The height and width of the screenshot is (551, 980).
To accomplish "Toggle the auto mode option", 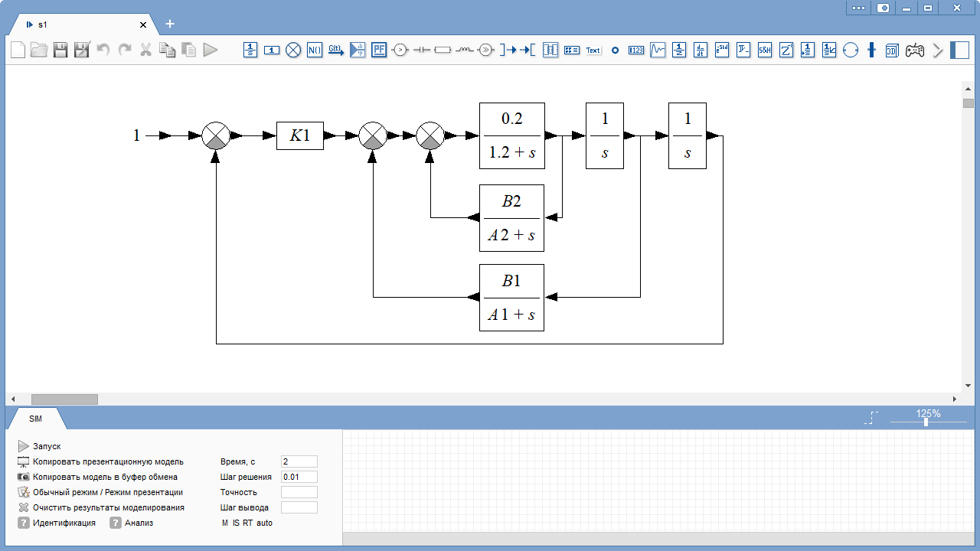I will (x=264, y=523).
